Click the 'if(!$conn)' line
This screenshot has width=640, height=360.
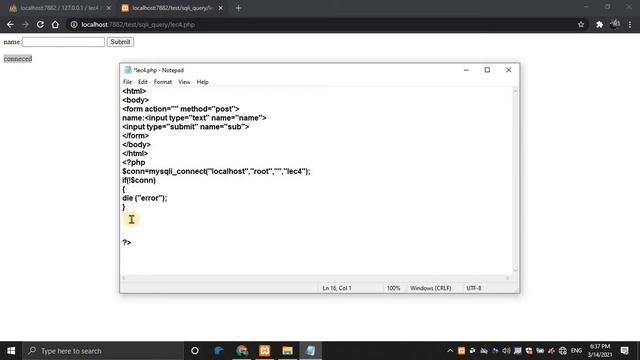pos(139,180)
